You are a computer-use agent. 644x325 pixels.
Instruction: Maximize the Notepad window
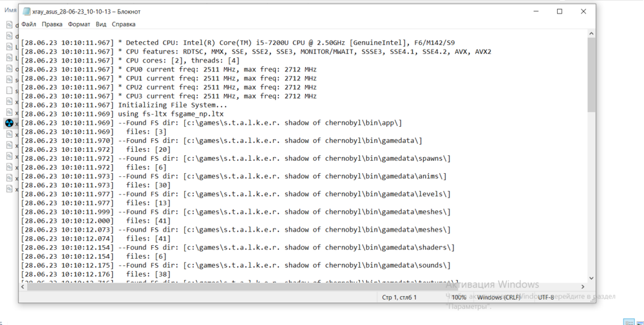[560, 12]
